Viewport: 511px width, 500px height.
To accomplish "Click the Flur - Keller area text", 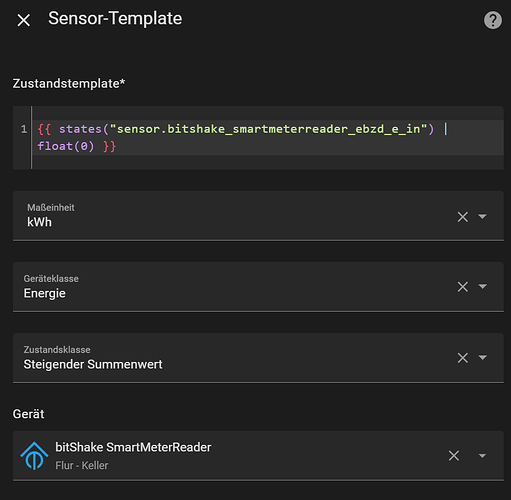I will click(x=82, y=465).
